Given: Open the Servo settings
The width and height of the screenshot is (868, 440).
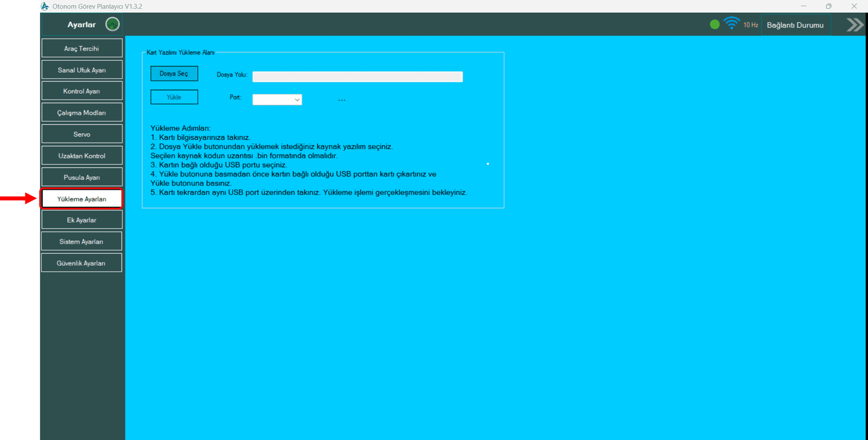Looking at the screenshot, I should (x=82, y=134).
